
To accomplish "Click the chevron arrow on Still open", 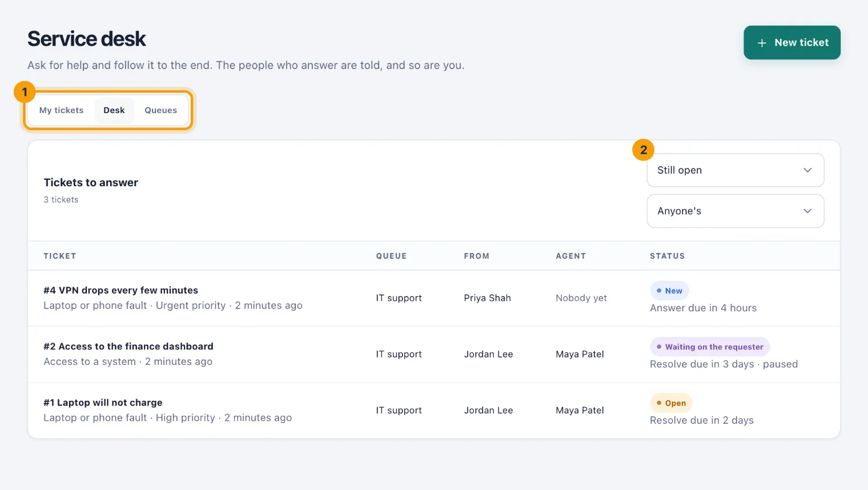I will (x=807, y=170).
